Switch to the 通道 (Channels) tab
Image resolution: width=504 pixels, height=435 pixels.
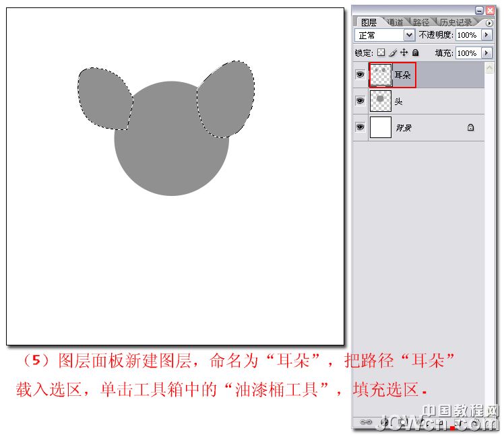pyautogui.click(x=395, y=22)
